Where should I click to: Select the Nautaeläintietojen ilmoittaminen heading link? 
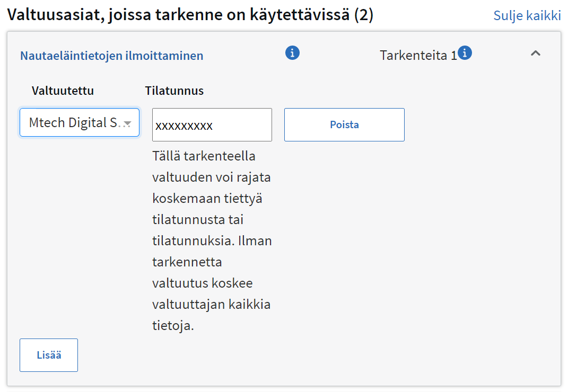[x=111, y=55]
